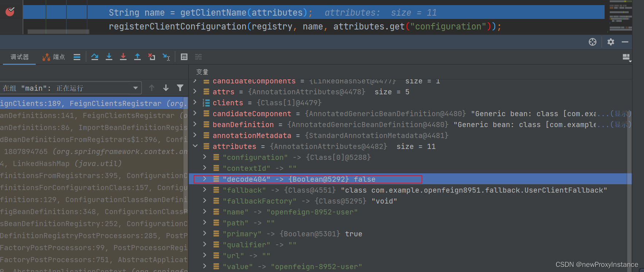The height and width of the screenshot is (272, 644).
Task: Expand the "decode404" map entry
Action: (x=205, y=179)
